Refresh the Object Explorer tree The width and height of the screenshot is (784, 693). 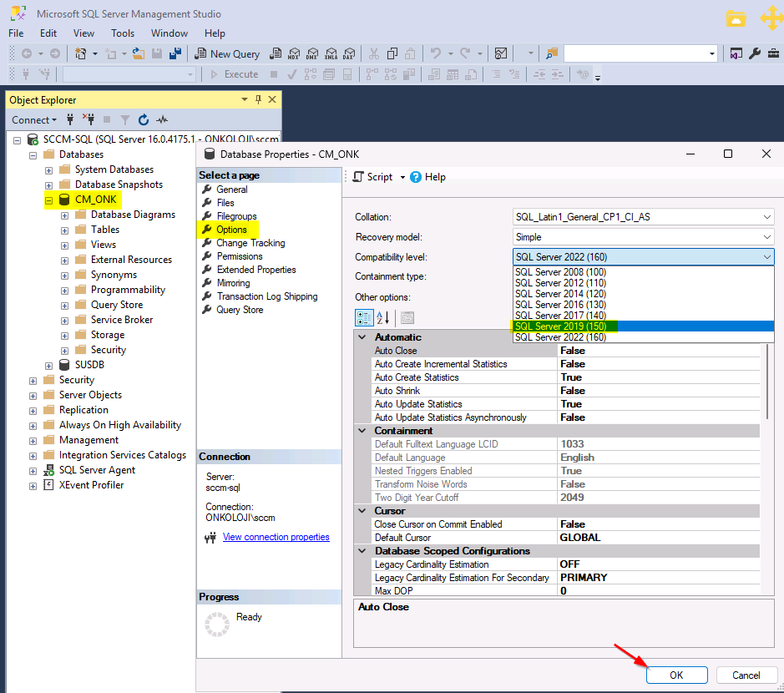[144, 119]
